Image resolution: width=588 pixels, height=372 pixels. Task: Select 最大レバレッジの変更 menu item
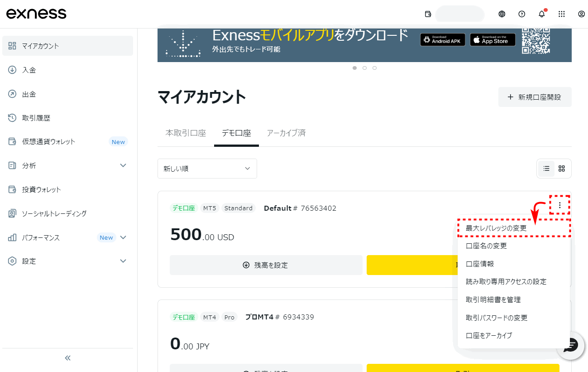tap(514, 228)
